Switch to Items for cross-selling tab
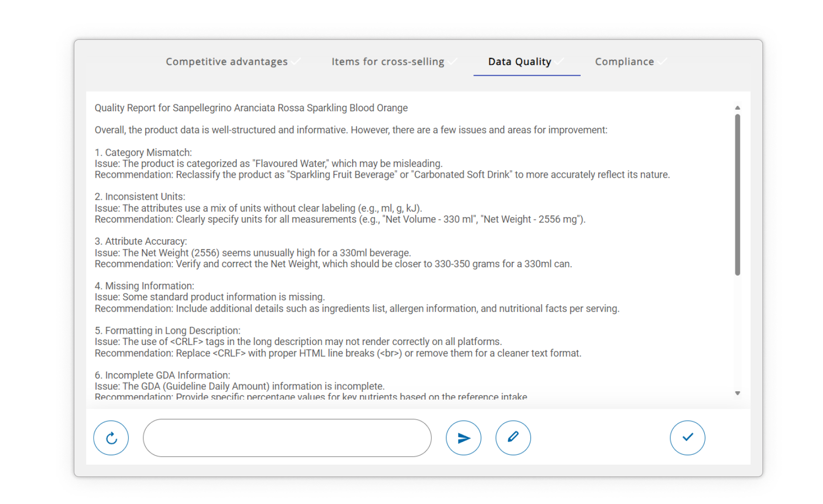Screen dimensions: 823x504 point(388,62)
